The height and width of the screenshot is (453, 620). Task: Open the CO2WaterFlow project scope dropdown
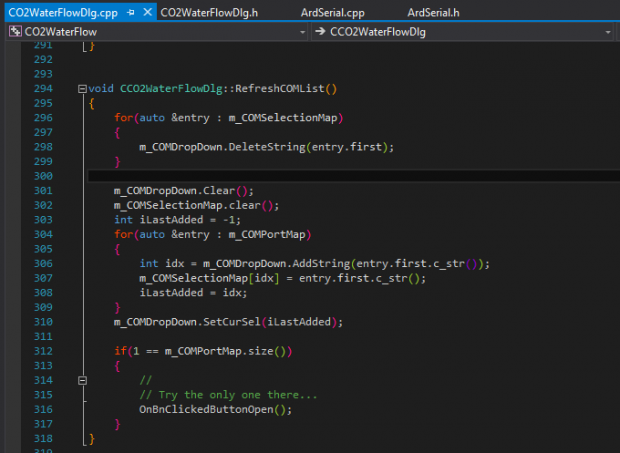[302, 32]
